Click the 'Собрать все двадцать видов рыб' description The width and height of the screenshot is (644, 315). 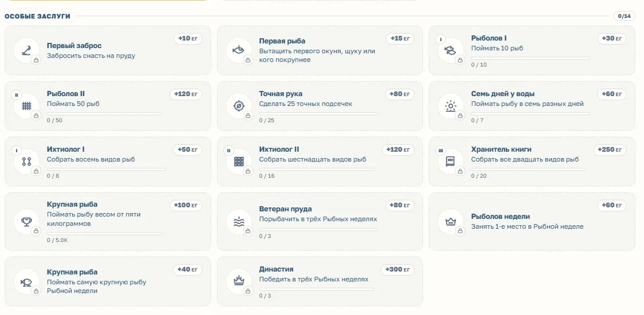point(525,159)
